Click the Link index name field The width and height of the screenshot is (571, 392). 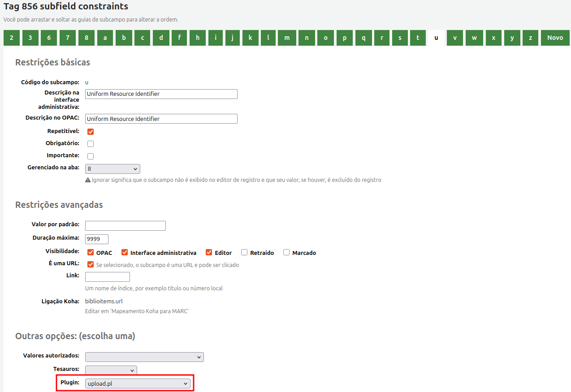pyautogui.click(x=108, y=277)
